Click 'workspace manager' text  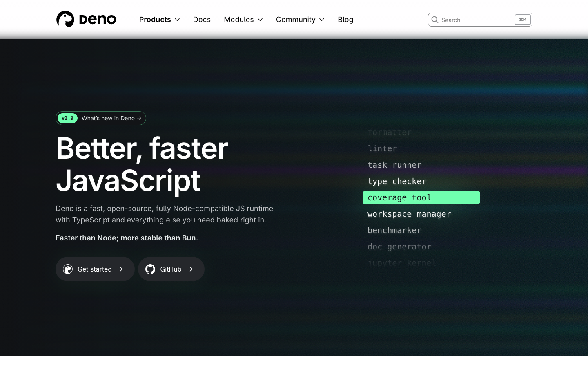(409, 214)
